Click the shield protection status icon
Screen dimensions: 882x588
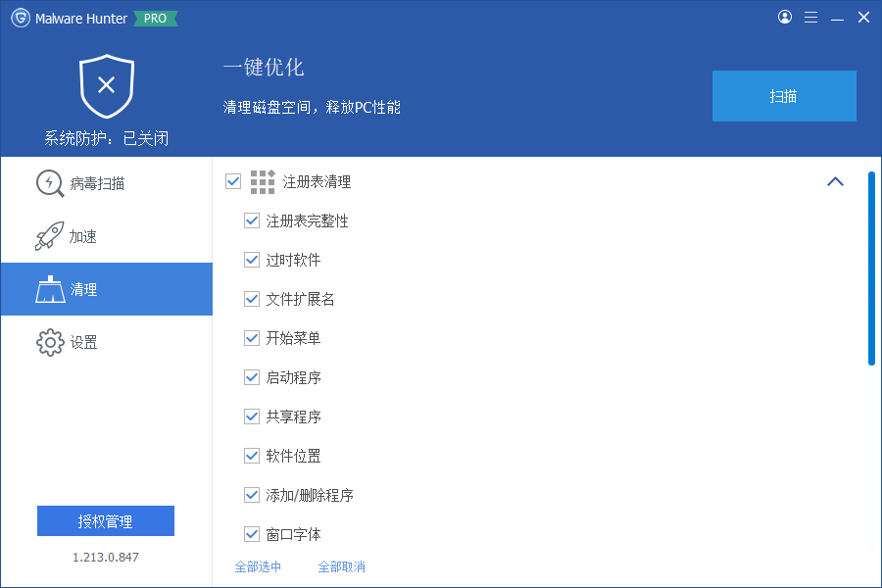[106, 86]
